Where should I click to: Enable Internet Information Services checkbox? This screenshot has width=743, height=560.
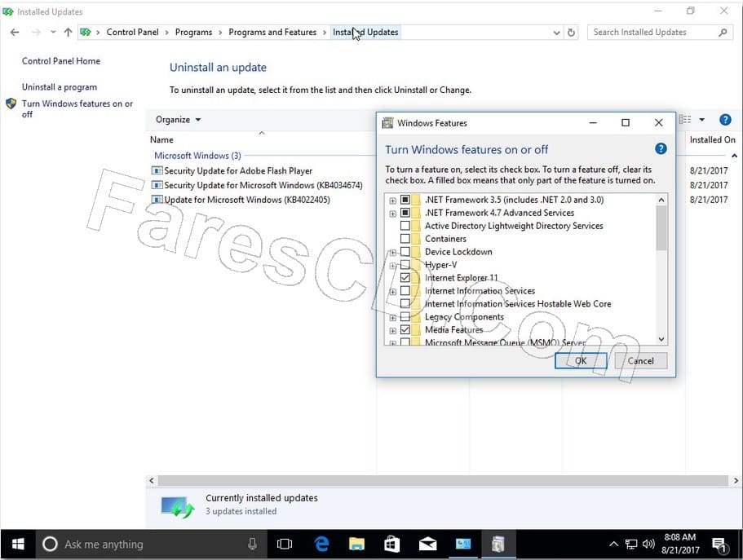[x=405, y=290]
